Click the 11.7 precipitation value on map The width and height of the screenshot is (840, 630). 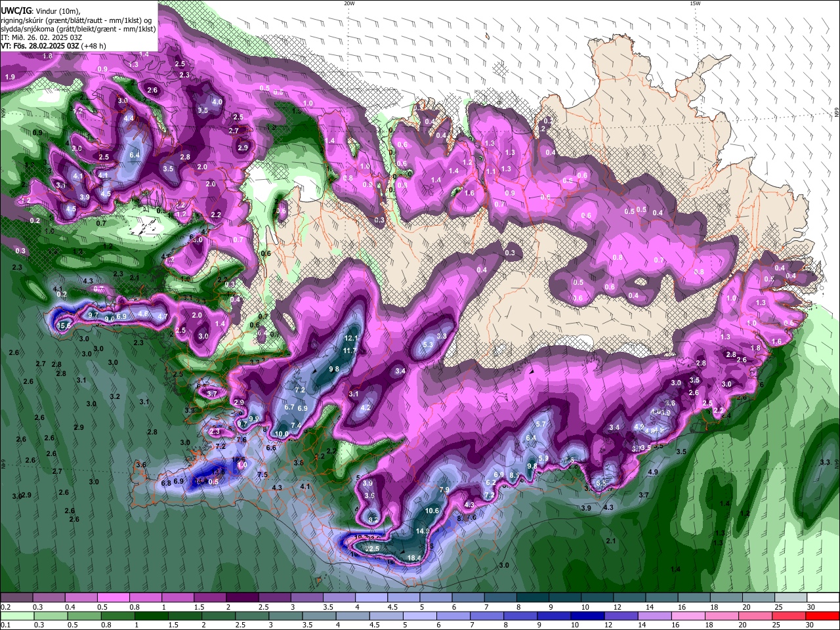(350, 350)
